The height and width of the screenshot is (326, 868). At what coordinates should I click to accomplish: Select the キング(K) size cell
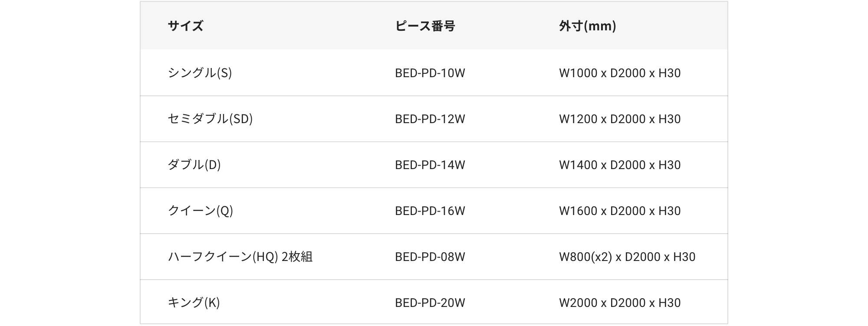tap(194, 303)
